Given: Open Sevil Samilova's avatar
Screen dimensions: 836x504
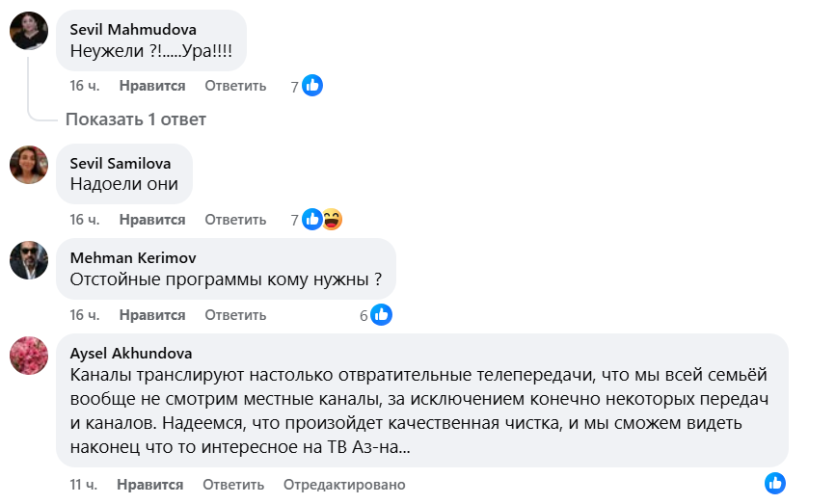Looking at the screenshot, I should click(x=29, y=165).
